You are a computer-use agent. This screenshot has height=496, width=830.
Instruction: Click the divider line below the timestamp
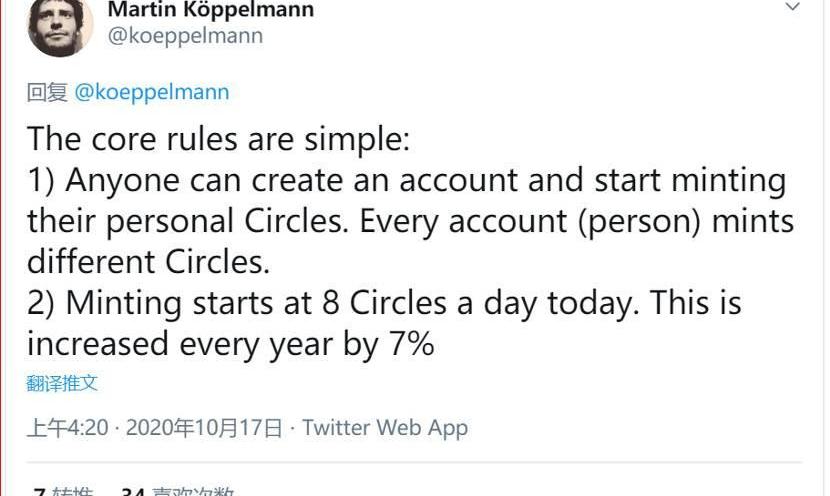(414, 462)
